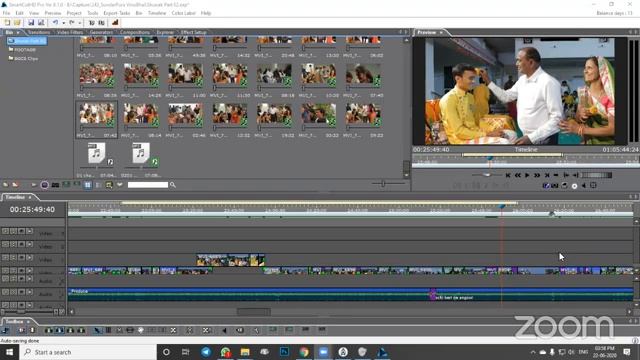
Task: Fast forward the preview playback
Action: pos(537,175)
